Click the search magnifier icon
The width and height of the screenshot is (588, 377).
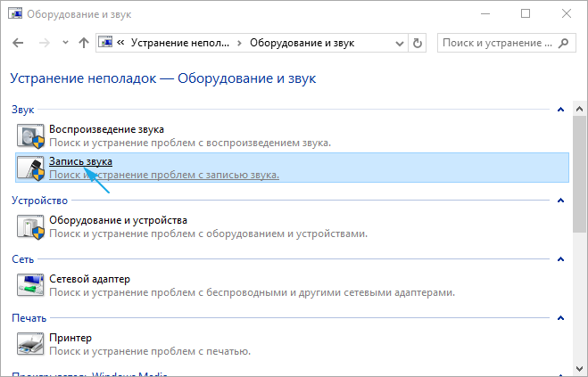[561, 43]
